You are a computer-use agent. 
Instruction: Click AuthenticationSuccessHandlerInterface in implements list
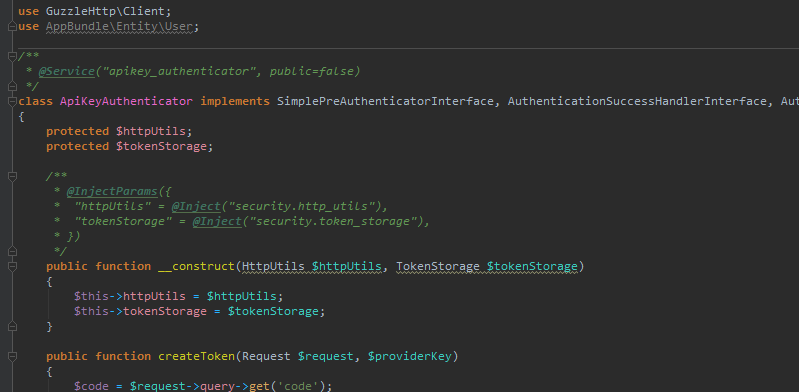click(637, 101)
